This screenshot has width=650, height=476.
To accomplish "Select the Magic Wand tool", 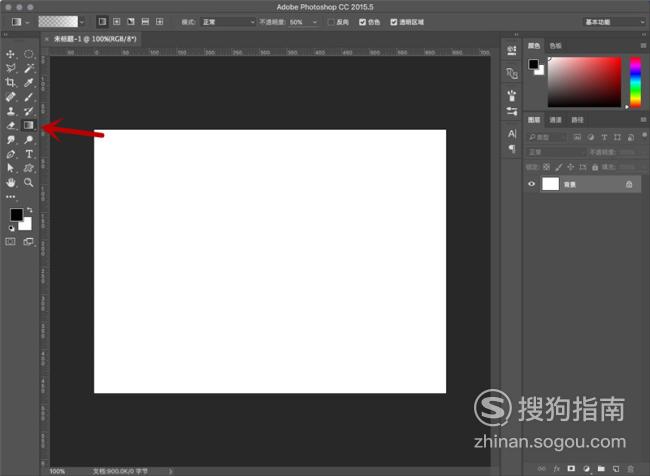I will click(x=29, y=68).
